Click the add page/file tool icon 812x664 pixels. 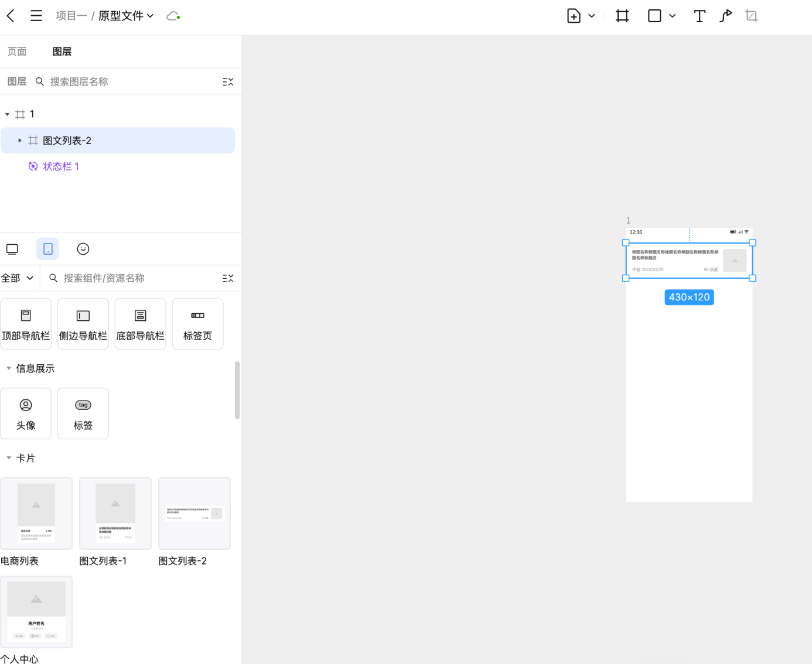tap(574, 16)
